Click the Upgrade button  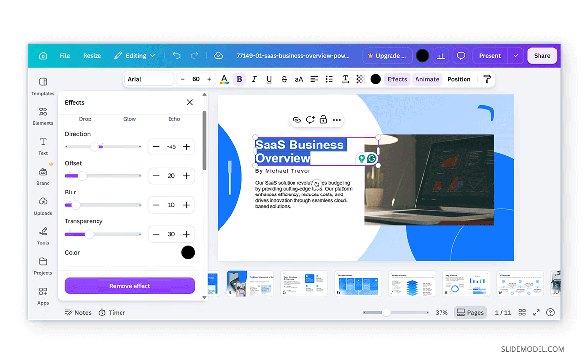[387, 56]
